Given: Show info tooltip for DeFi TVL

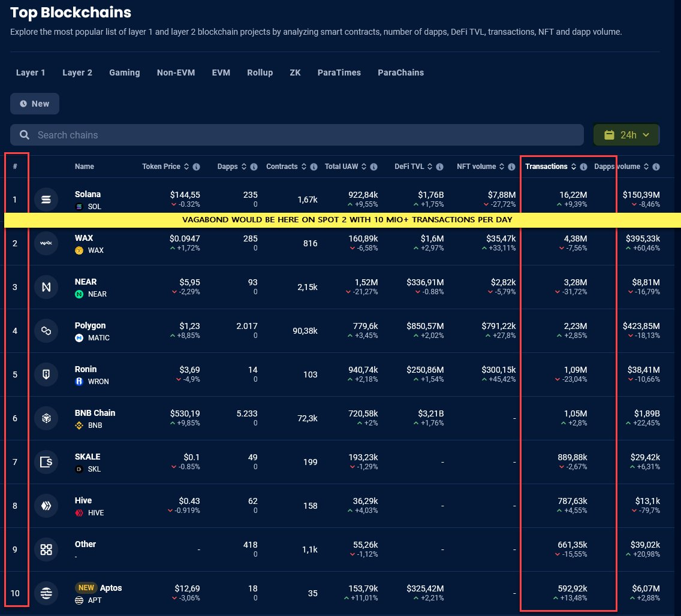Looking at the screenshot, I should 439,167.
